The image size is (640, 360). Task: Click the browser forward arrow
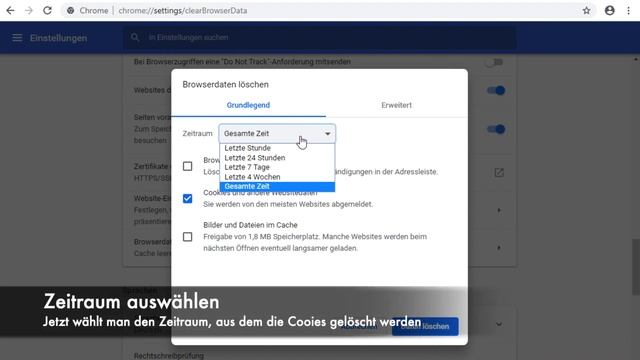(x=29, y=11)
